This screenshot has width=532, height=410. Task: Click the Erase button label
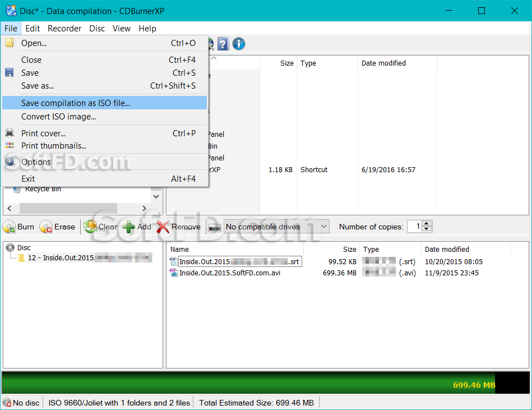click(x=65, y=227)
